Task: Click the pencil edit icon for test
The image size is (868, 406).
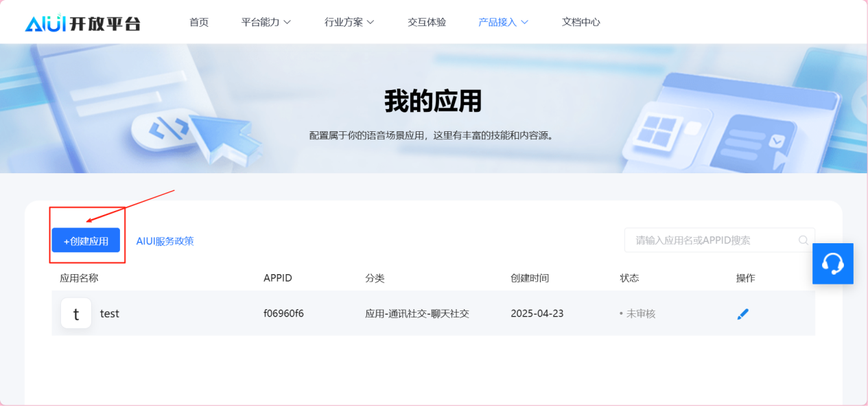Action: 742,314
